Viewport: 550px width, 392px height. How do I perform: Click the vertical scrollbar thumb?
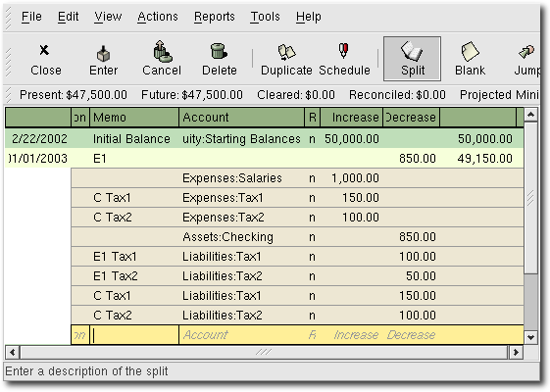click(530, 198)
